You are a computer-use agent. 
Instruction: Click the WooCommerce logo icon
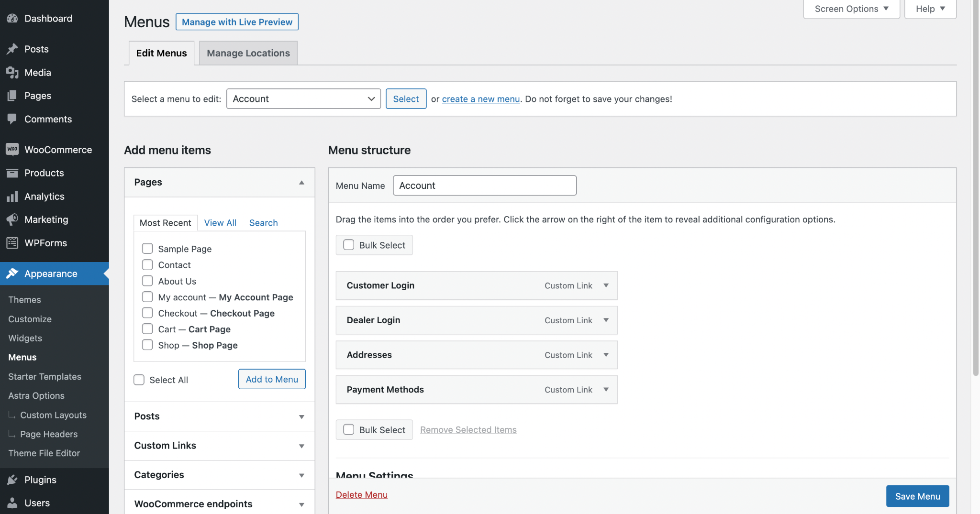pyautogui.click(x=12, y=150)
